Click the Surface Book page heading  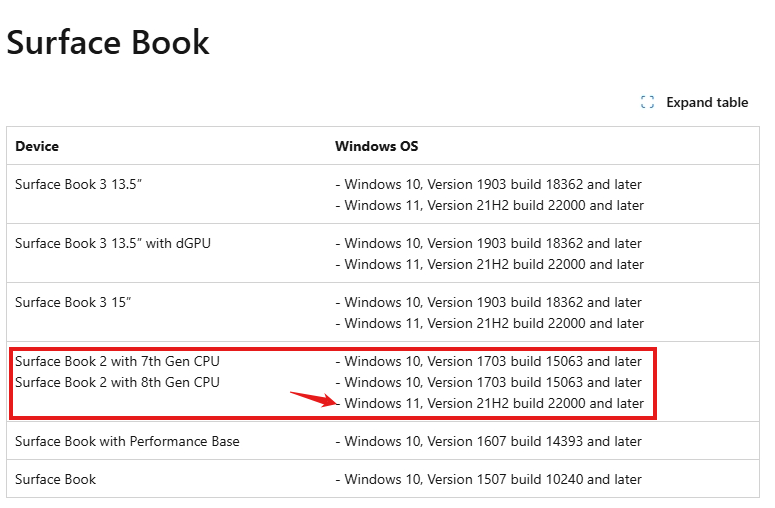(x=108, y=42)
